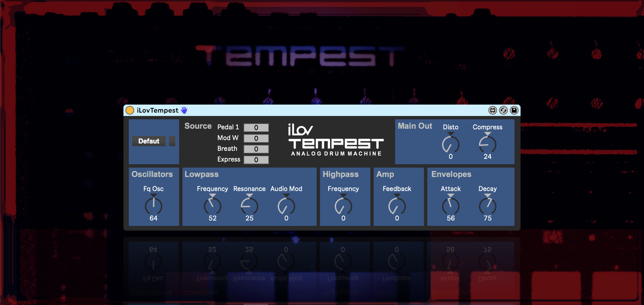Toggle the iLovTempest device activator button
644x305 pixels.
tap(130, 110)
